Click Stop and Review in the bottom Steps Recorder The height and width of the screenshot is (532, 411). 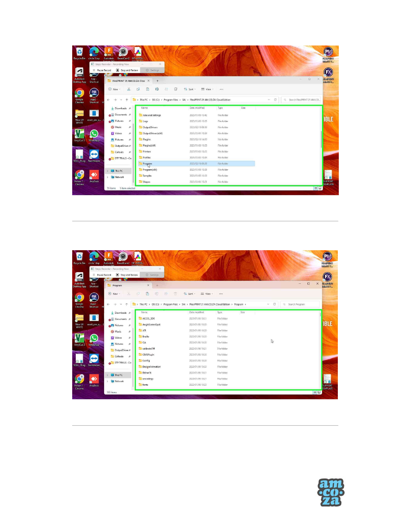(127, 275)
